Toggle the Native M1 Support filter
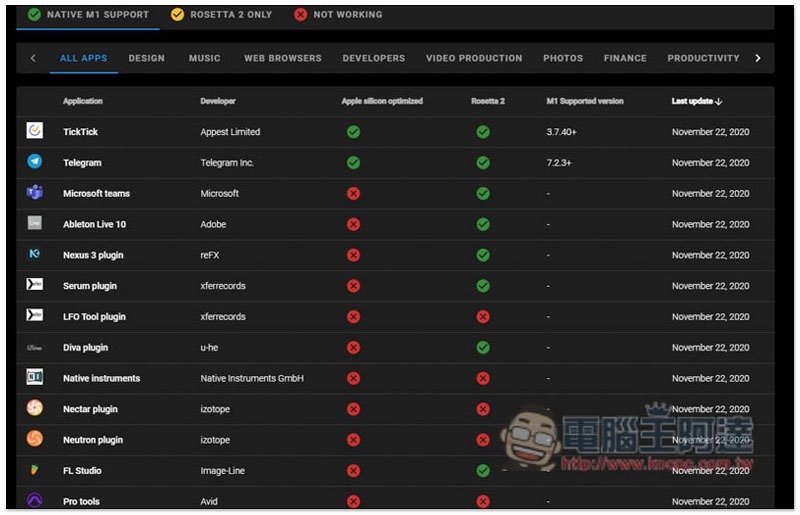The width and height of the screenshot is (800, 515). [x=88, y=15]
